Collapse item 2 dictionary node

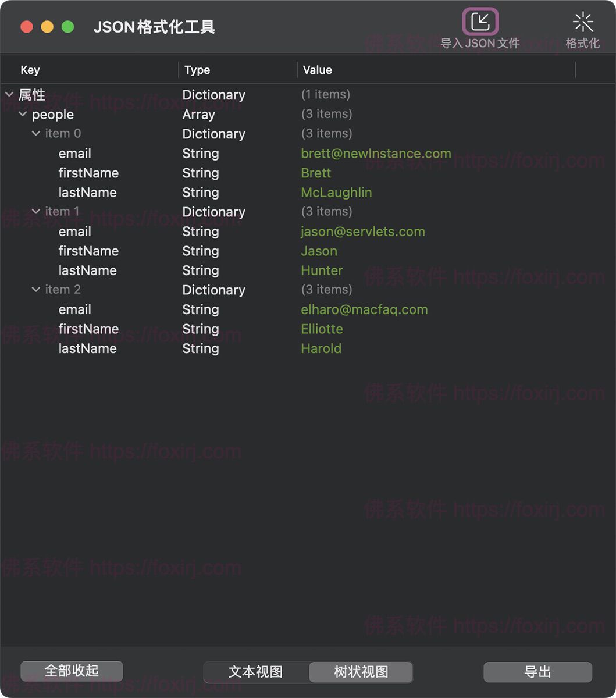pos(36,289)
